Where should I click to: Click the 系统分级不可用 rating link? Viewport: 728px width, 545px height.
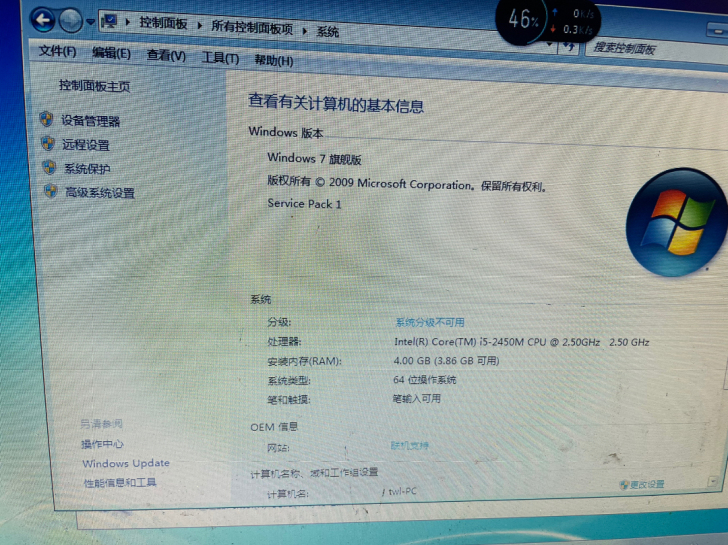click(430, 322)
